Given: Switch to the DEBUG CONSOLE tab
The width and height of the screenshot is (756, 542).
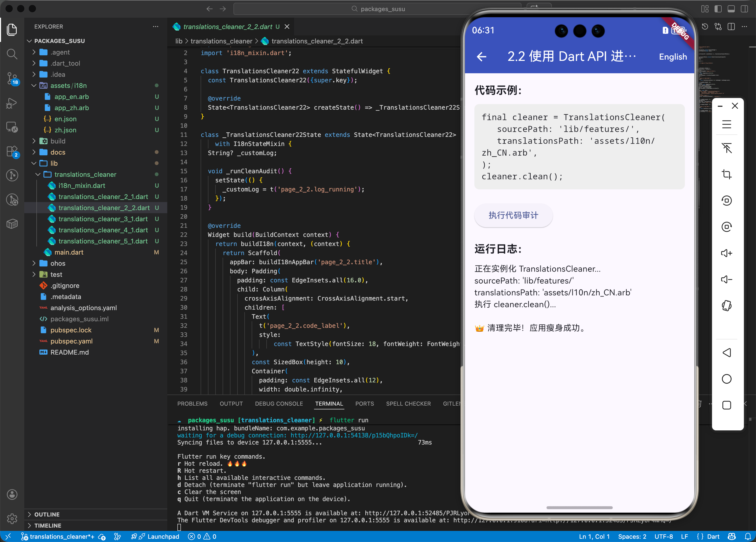Looking at the screenshot, I should click(x=279, y=404).
